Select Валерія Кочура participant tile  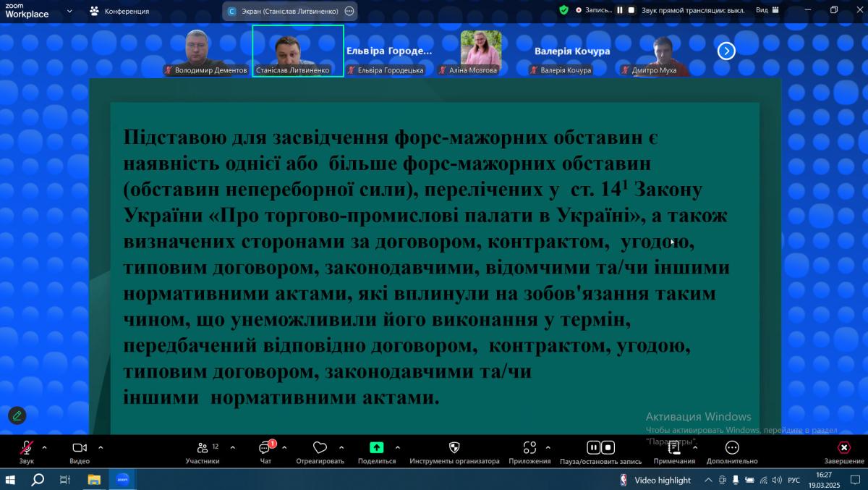pos(571,51)
